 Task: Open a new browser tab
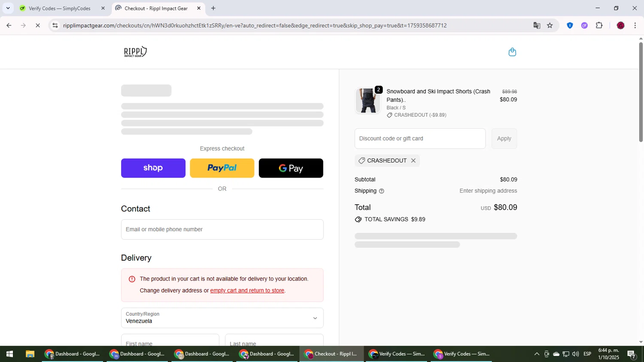[213, 8]
